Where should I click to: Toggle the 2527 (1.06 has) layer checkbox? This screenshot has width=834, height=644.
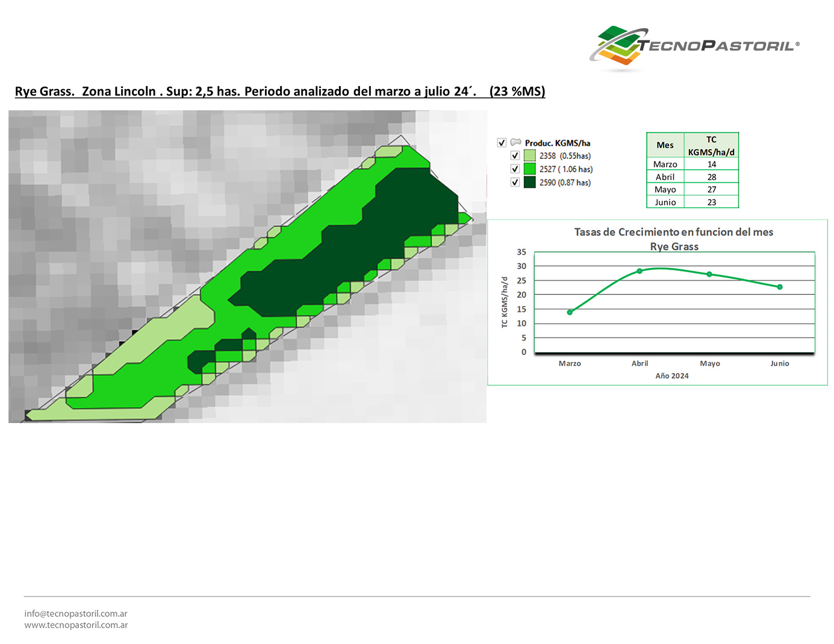pyautogui.click(x=515, y=169)
